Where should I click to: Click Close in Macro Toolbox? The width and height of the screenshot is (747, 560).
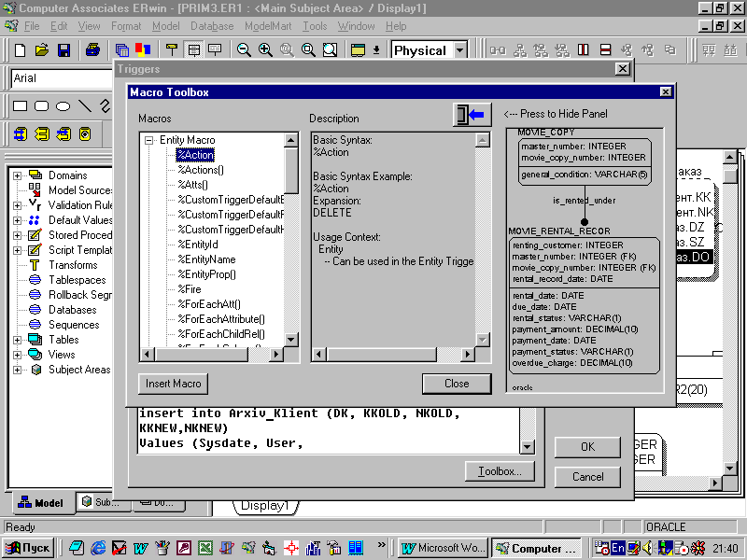[x=457, y=384]
